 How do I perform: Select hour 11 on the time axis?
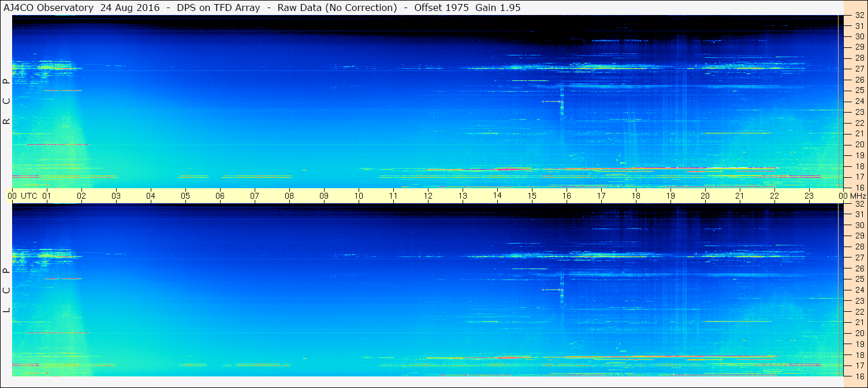pos(393,196)
